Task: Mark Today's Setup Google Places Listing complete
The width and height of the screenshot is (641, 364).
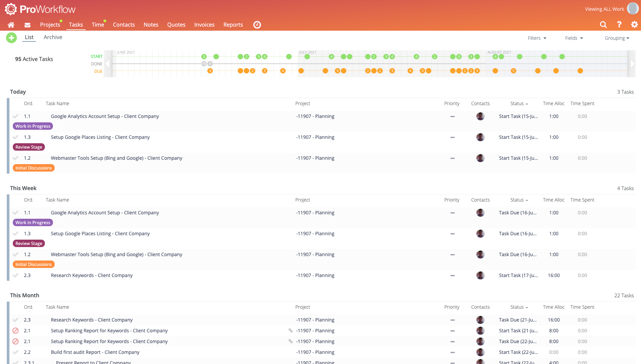Action: tap(16, 137)
